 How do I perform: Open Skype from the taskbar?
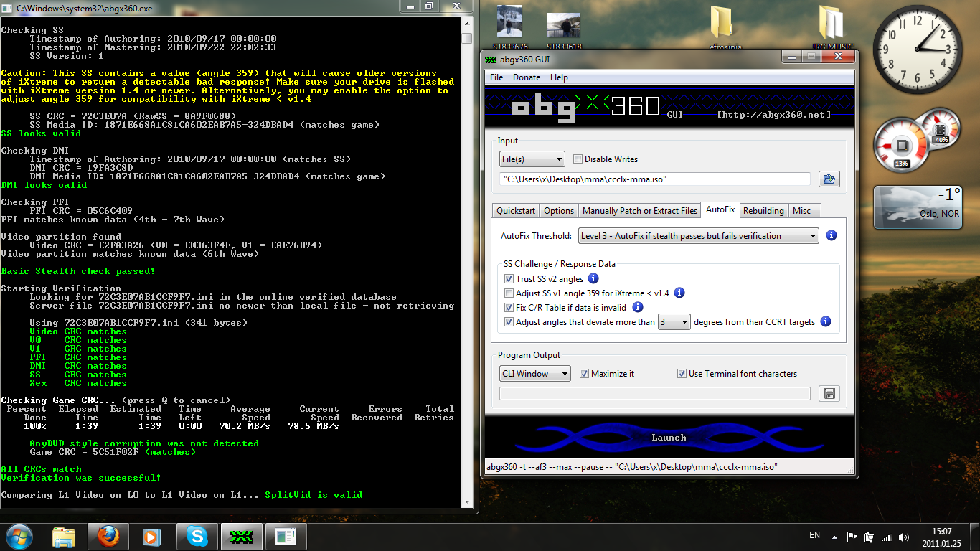[197, 537]
